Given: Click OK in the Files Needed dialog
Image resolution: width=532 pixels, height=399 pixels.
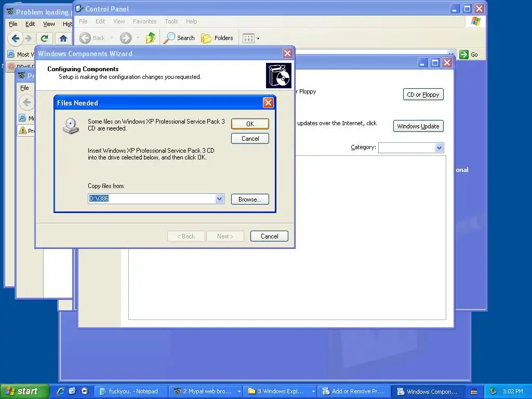Looking at the screenshot, I should click(250, 124).
